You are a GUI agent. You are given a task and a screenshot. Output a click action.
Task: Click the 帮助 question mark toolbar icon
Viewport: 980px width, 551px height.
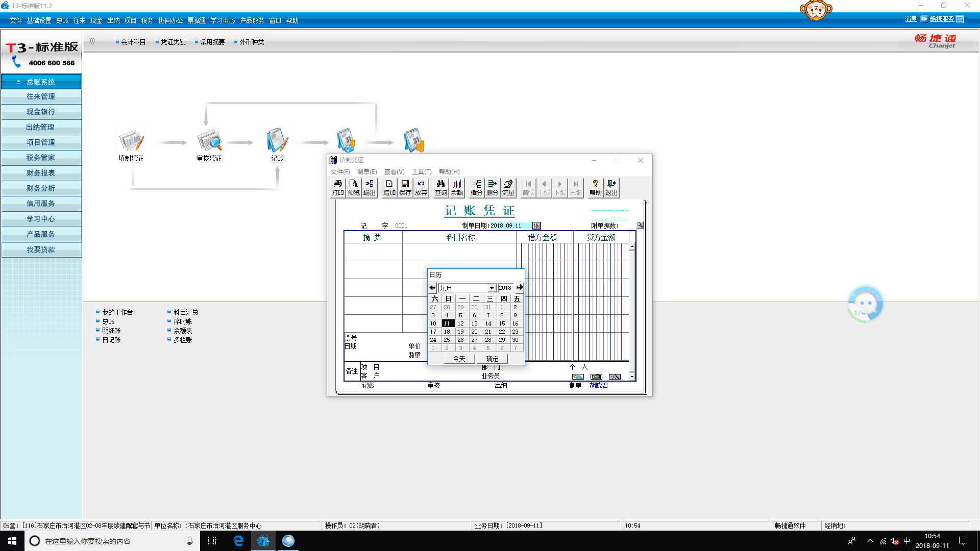[x=595, y=187]
